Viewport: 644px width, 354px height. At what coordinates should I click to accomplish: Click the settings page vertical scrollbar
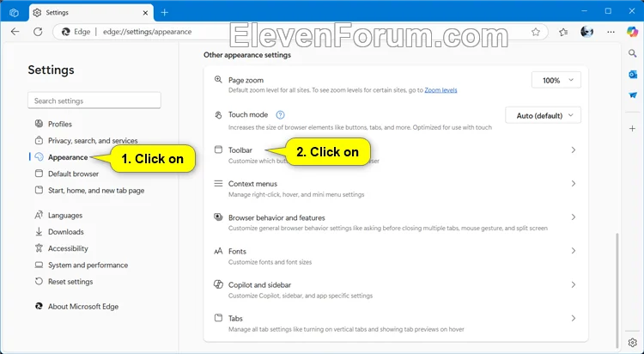[617, 290]
